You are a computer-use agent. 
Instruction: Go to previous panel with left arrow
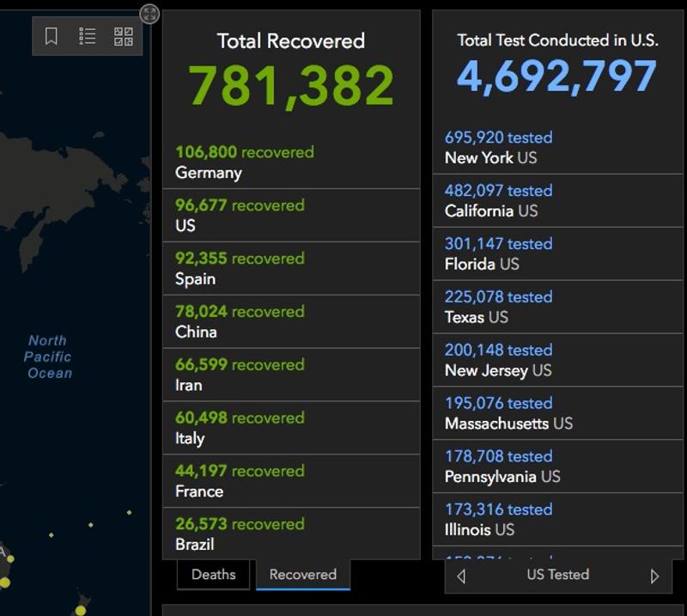pyautogui.click(x=461, y=576)
